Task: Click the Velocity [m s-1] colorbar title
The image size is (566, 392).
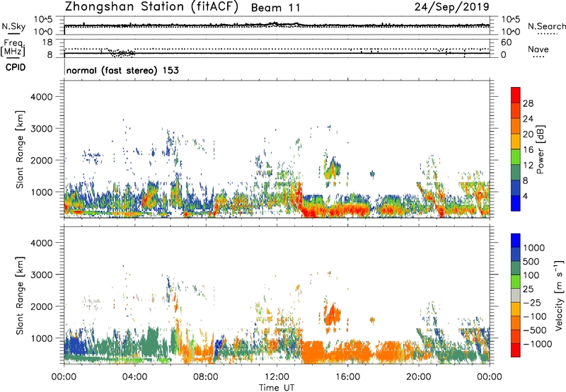Action: [x=559, y=295]
